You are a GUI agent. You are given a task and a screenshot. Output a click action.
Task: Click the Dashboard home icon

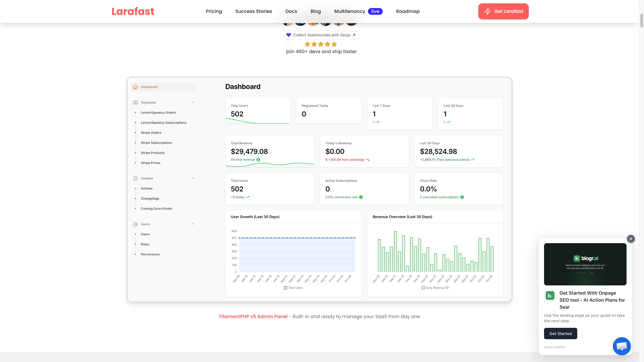[x=135, y=87]
